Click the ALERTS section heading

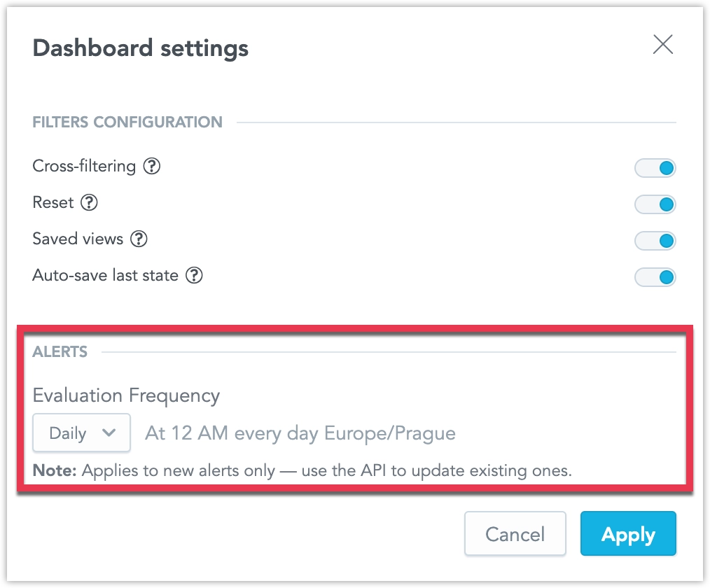(x=60, y=352)
